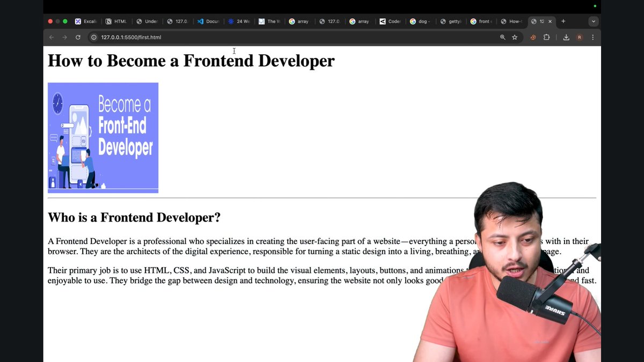Screen dimensions: 644x362
Task: Bookmark this page with the star icon
Action: pyautogui.click(x=515, y=37)
